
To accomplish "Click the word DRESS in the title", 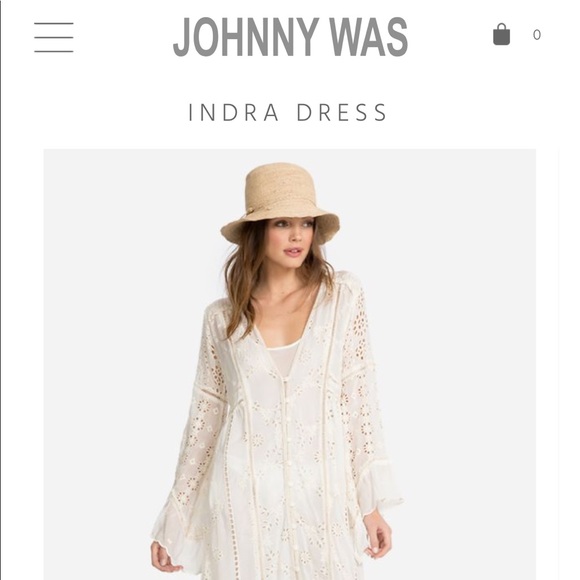I will tap(342, 112).
